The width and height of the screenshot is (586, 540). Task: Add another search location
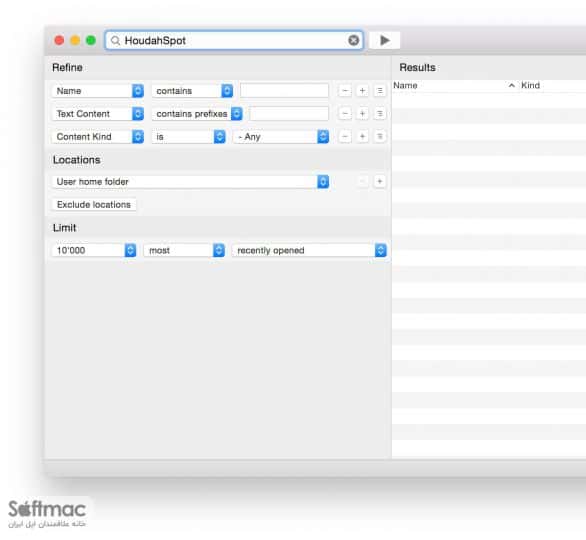379,181
